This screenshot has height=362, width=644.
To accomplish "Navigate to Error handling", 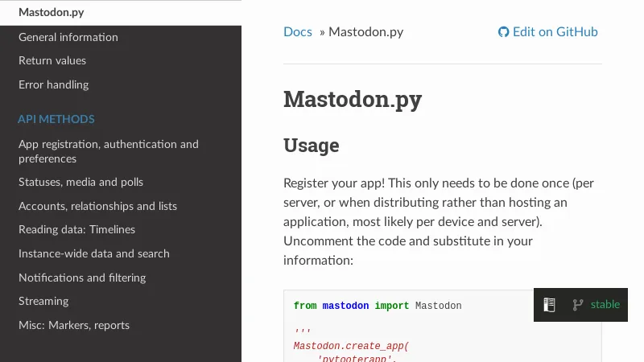I will click(x=54, y=84).
